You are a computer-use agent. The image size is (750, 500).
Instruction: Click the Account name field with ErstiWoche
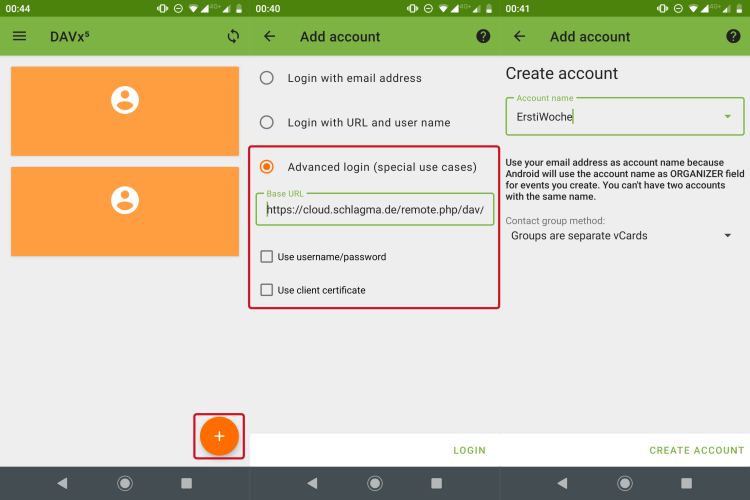point(625,116)
